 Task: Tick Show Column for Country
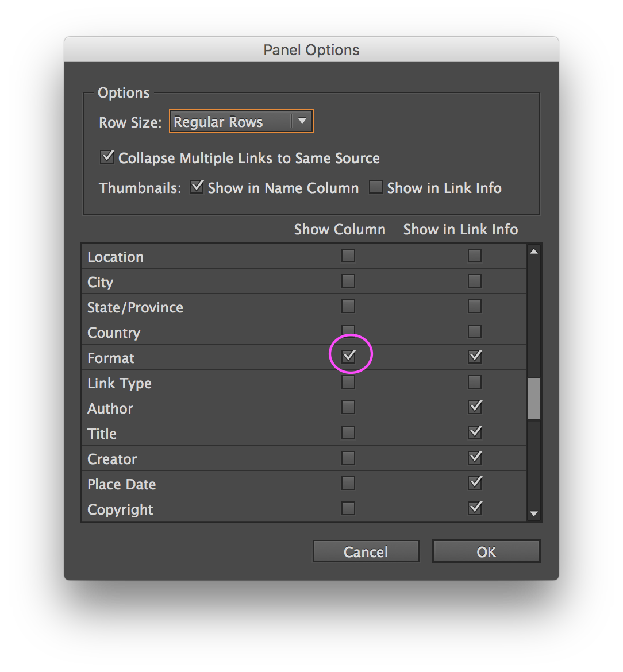tap(348, 331)
